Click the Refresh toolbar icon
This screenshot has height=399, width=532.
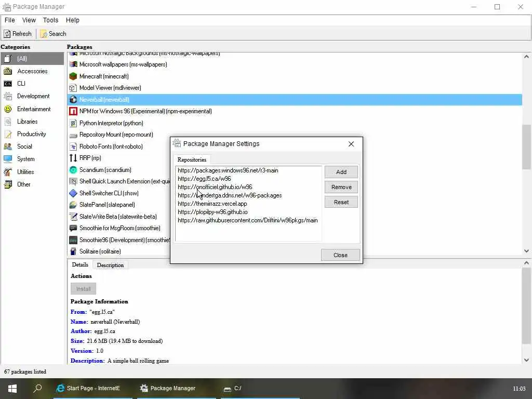[7, 34]
